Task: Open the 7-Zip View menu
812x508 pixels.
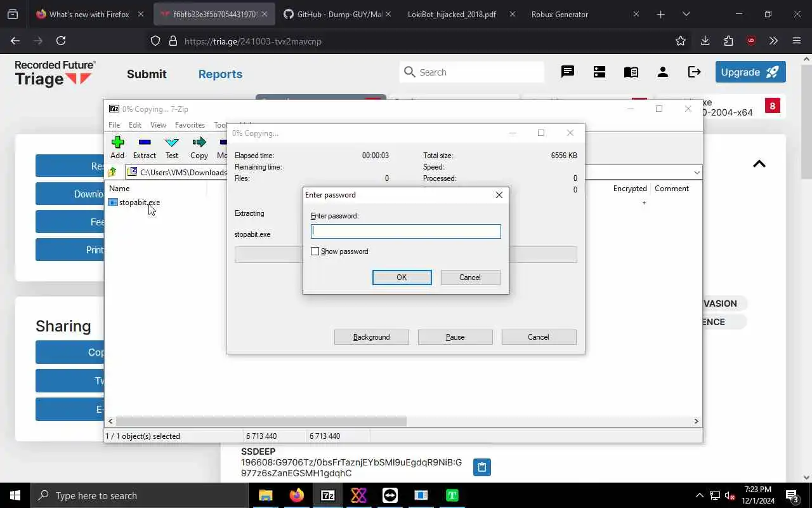Action: (158, 125)
